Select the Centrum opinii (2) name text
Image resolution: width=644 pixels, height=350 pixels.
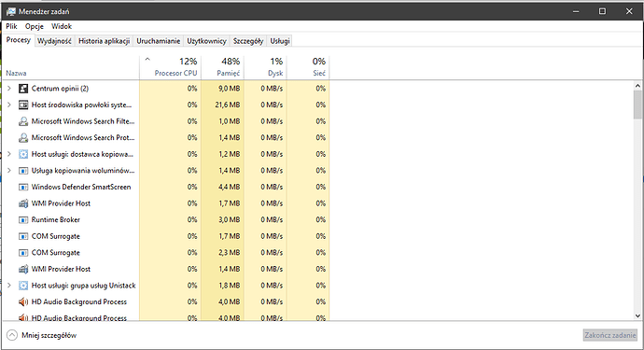[x=60, y=89]
